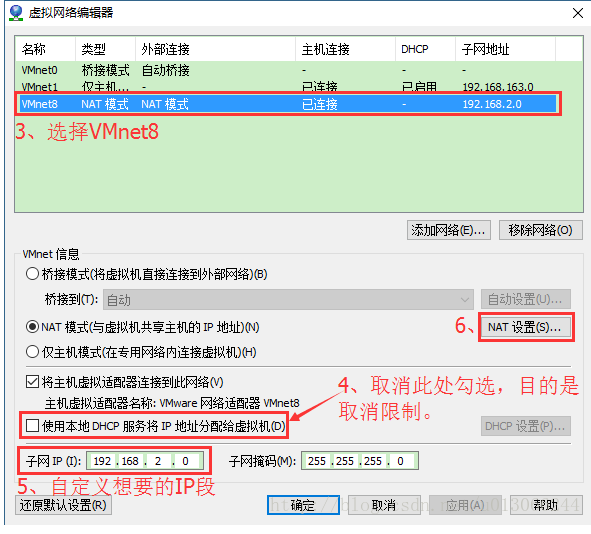Click subnet address 192.168.163.0 cell
This screenshot has width=591, height=534.
(x=498, y=87)
